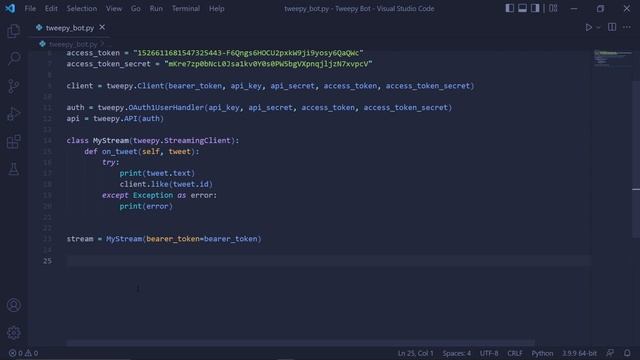This screenshot has width=640, height=360.
Task: Open the View menu
Action: click(x=114, y=8)
